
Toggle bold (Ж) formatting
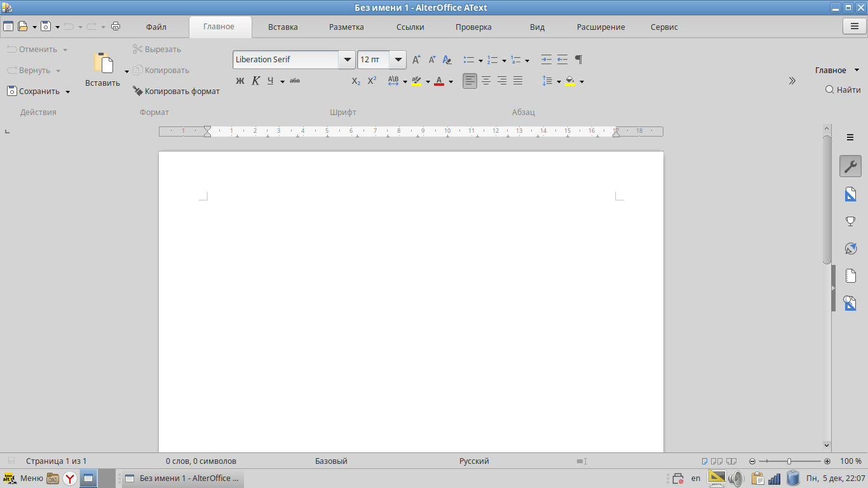point(240,81)
